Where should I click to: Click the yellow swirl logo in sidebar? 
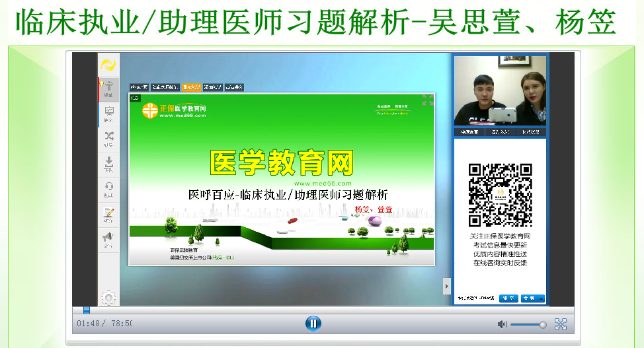[108, 65]
